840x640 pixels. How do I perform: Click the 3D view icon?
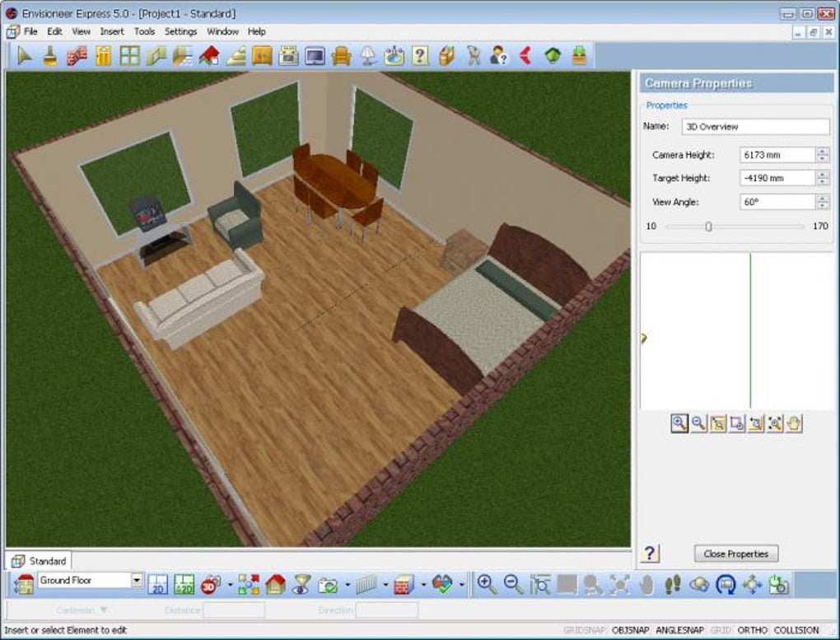(x=211, y=584)
